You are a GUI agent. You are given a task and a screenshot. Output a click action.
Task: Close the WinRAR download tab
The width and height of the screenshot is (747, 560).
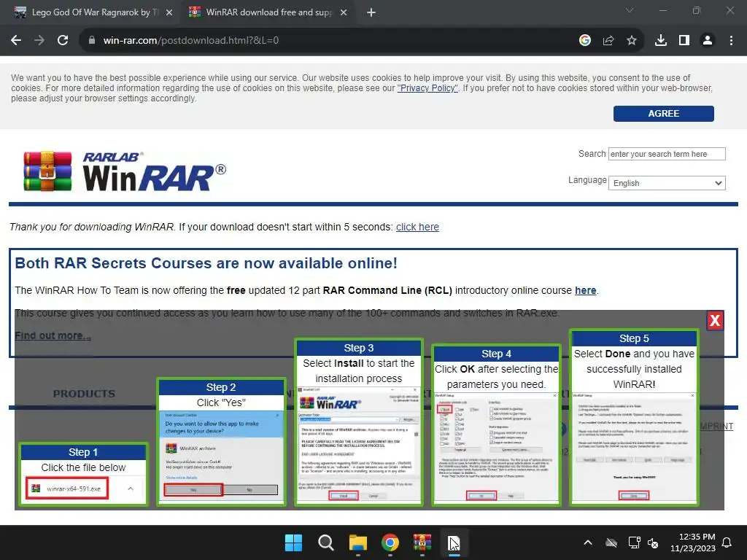click(344, 13)
